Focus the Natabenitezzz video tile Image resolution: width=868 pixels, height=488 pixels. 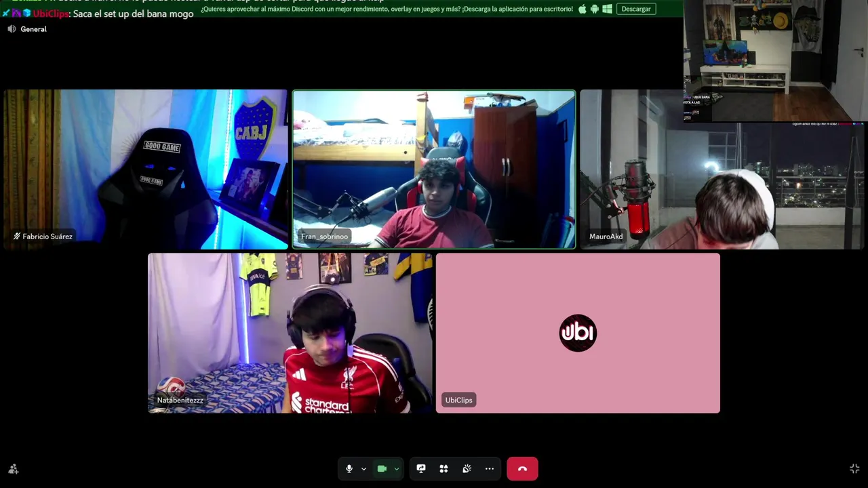[290, 333]
